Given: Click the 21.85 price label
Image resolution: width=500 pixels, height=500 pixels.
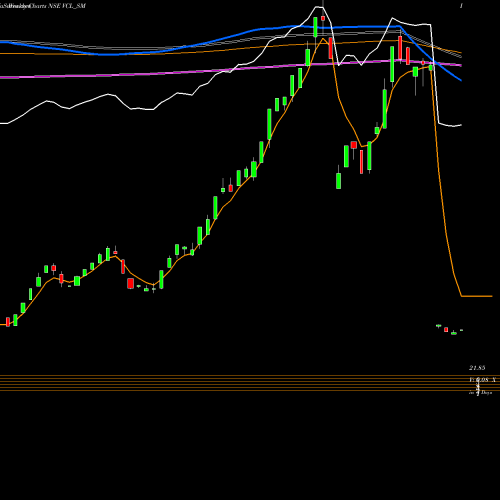Looking at the screenshot, I should tap(477, 368).
